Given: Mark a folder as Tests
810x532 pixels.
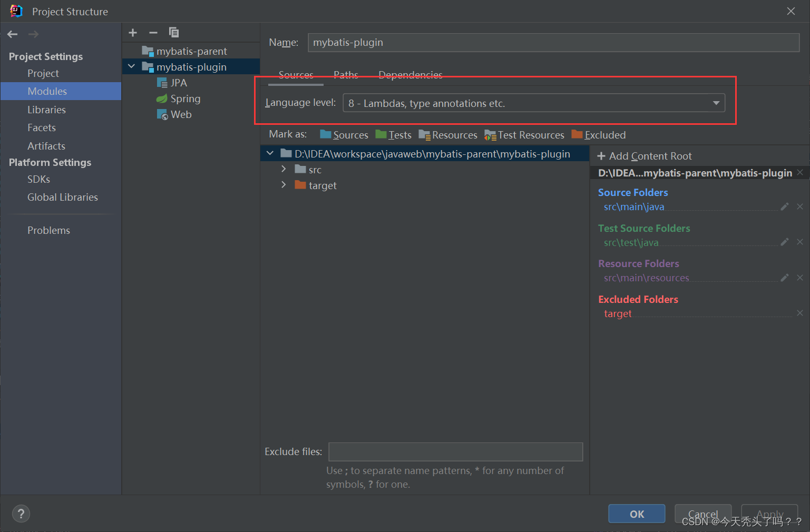Looking at the screenshot, I should click(393, 135).
